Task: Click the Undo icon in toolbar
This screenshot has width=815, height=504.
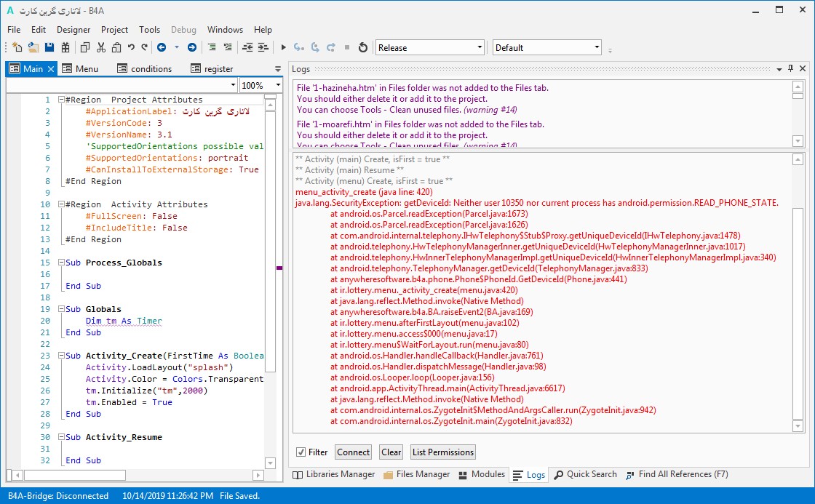Action: point(131,48)
